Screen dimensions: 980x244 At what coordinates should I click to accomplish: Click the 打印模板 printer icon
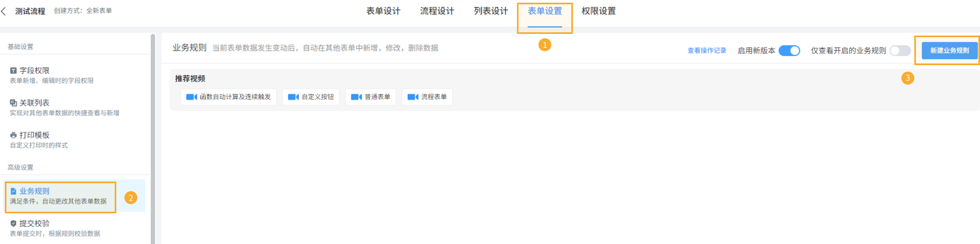tap(13, 135)
